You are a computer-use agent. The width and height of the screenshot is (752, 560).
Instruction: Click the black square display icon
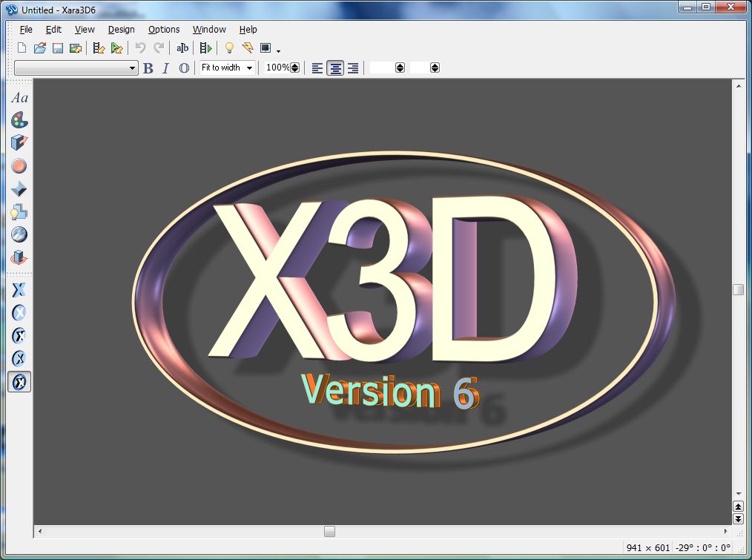pyautogui.click(x=265, y=48)
